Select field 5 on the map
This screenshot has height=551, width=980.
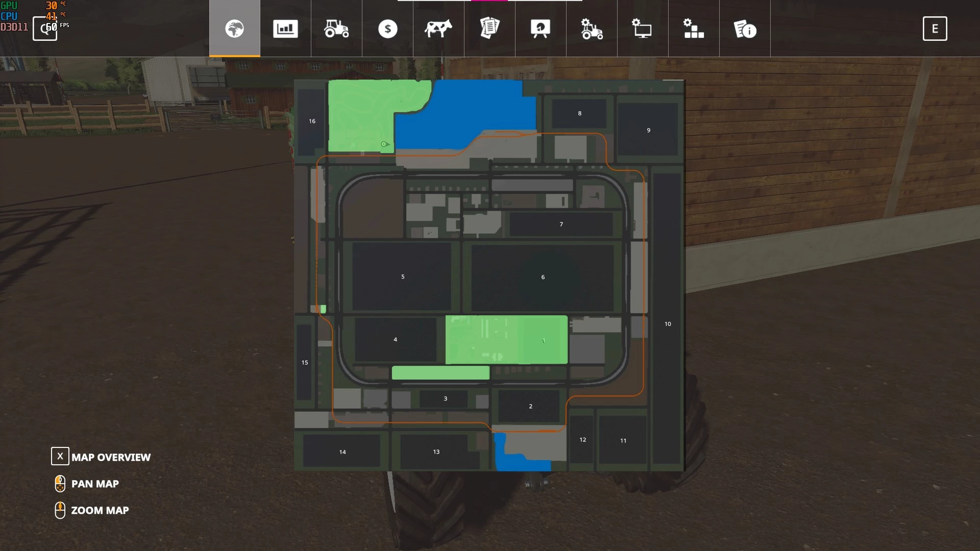click(402, 277)
